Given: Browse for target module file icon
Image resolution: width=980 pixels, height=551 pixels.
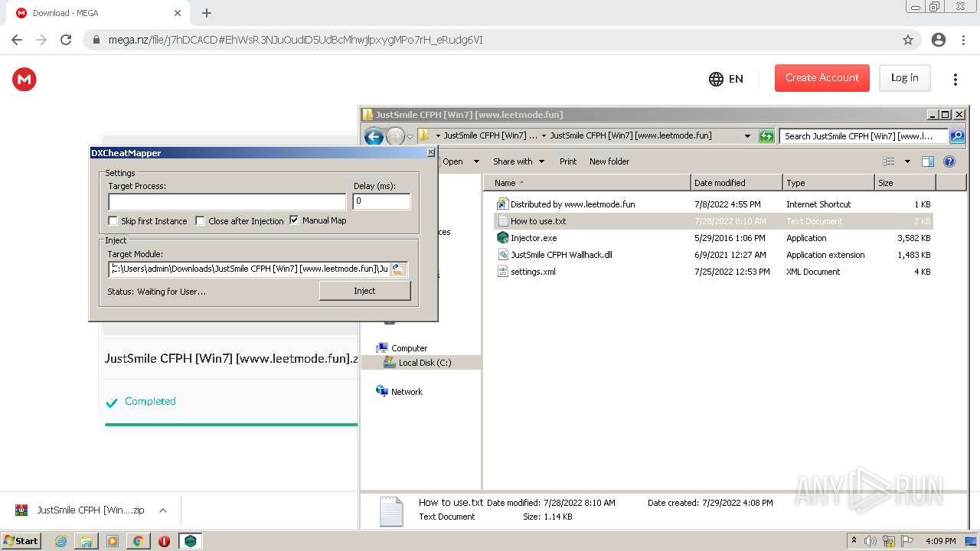Looking at the screenshot, I should tap(398, 269).
